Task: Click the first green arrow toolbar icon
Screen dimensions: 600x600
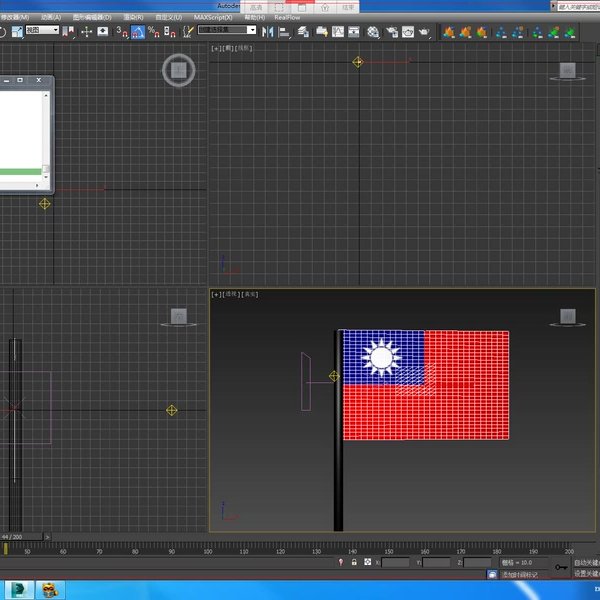Action: pyautogui.click(x=553, y=32)
